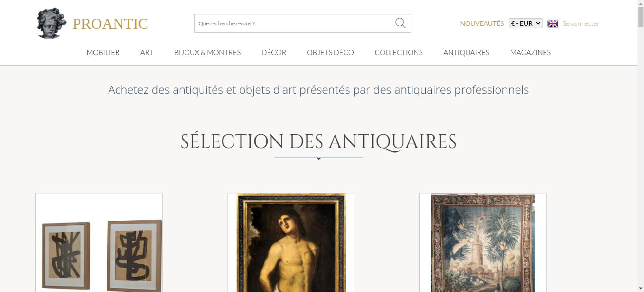Switch language via the UK flag icon
Viewport: 644px width, 292px height.
[553, 23]
